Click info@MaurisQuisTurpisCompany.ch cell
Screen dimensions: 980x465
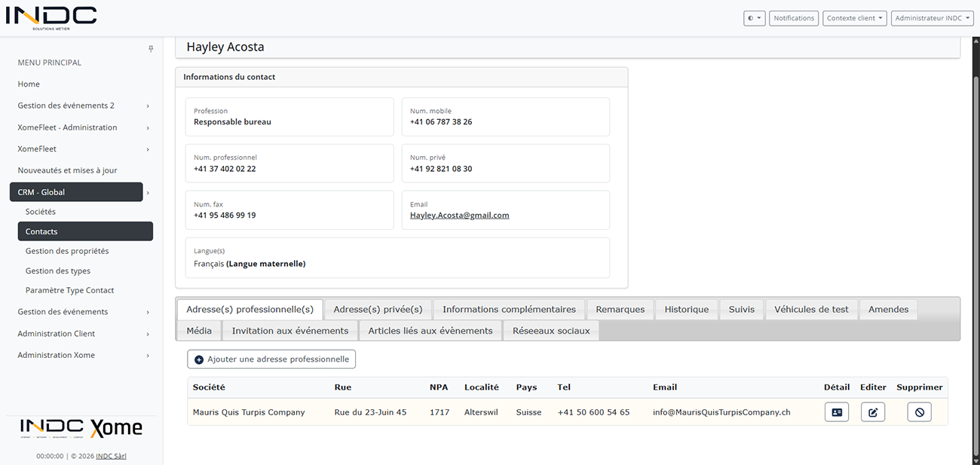(x=721, y=412)
